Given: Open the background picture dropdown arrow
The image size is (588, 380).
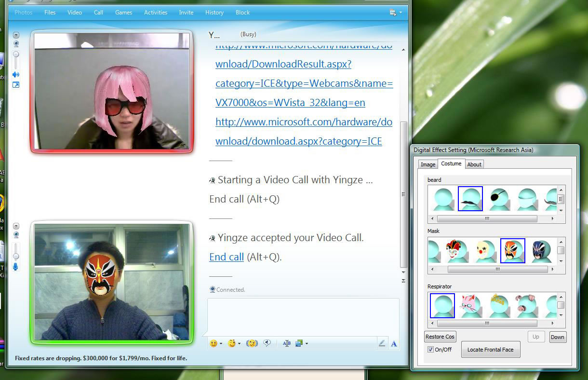Looking at the screenshot, I should pos(307,344).
